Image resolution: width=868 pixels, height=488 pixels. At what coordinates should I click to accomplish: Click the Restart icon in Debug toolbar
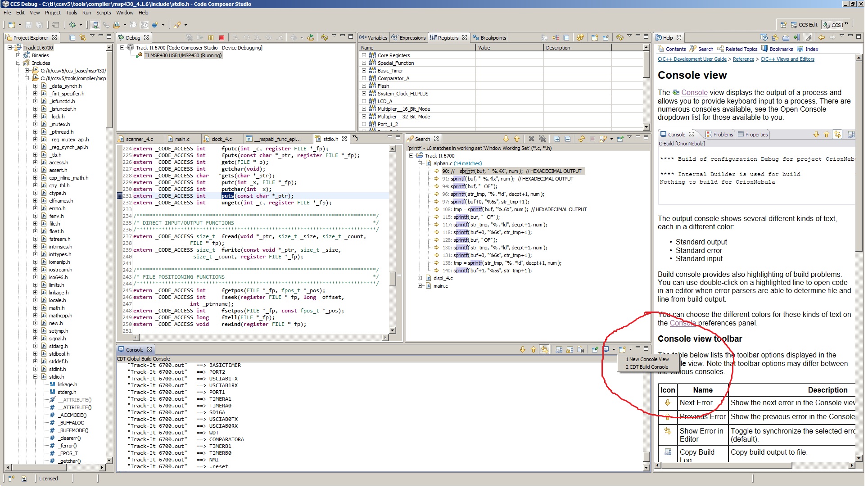point(310,38)
